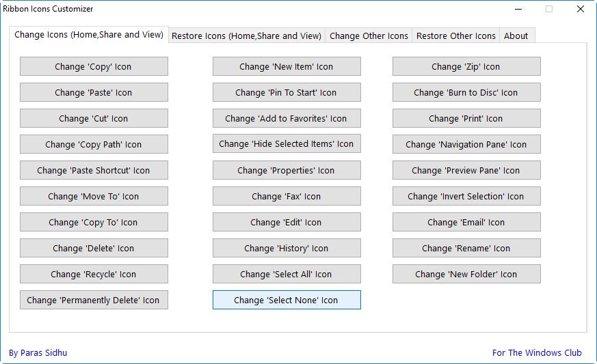597x364 pixels.
Task: Click Change 'Select All' Icon button
Action: click(x=287, y=274)
